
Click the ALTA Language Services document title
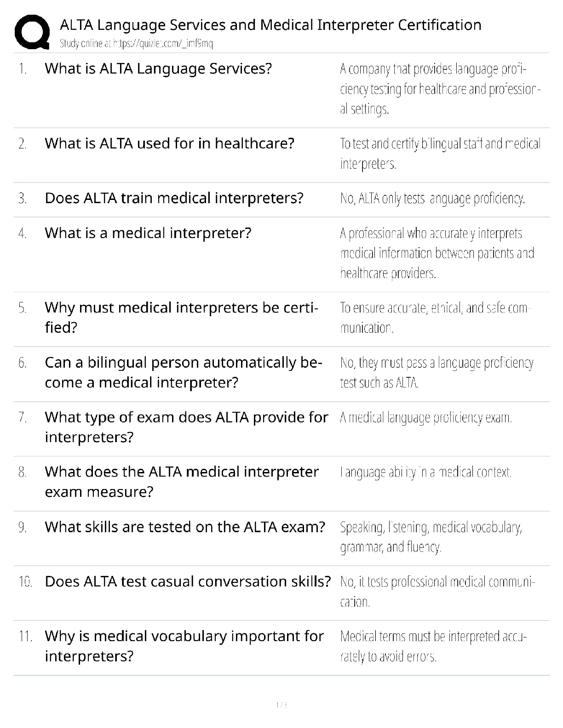coord(270,25)
